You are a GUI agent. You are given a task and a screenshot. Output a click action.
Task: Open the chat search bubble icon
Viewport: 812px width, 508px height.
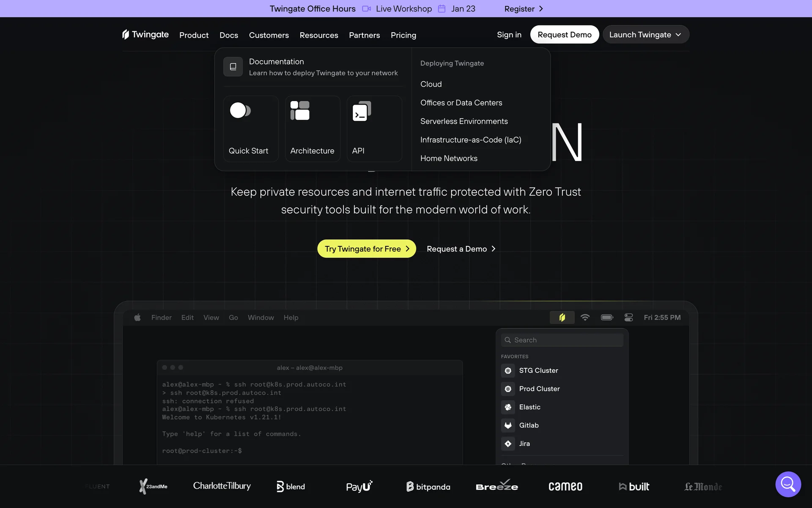pyautogui.click(x=788, y=484)
